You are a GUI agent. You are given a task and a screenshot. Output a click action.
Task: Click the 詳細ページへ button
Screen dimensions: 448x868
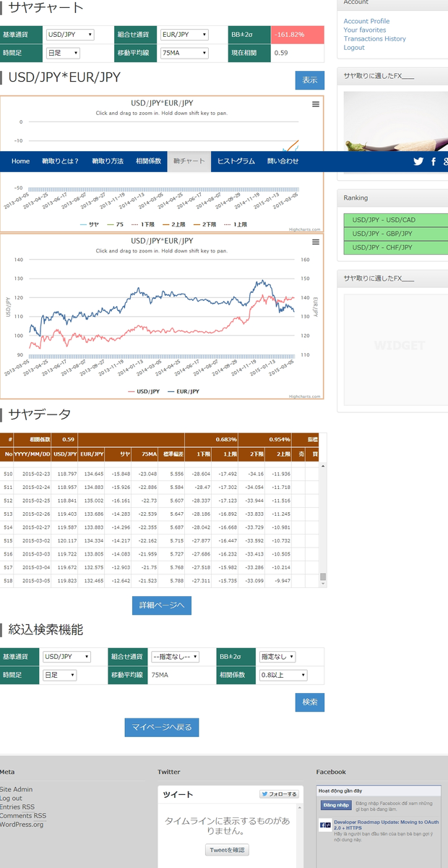coord(162,605)
